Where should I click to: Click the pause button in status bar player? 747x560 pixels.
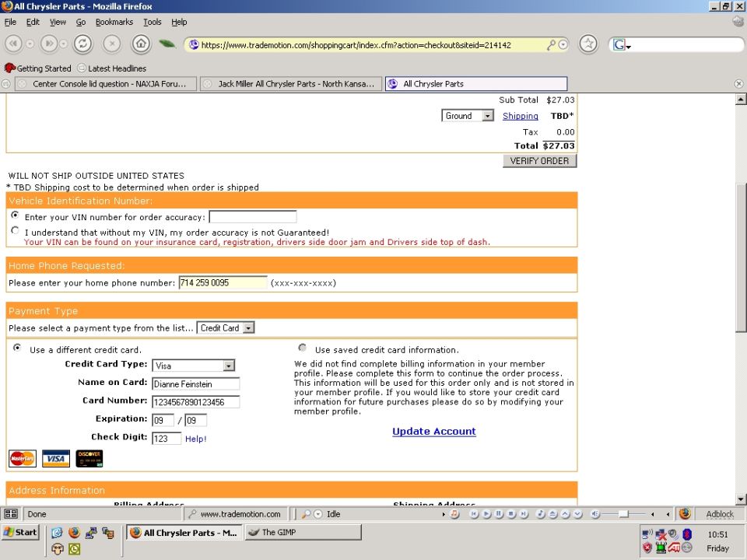(x=499, y=514)
